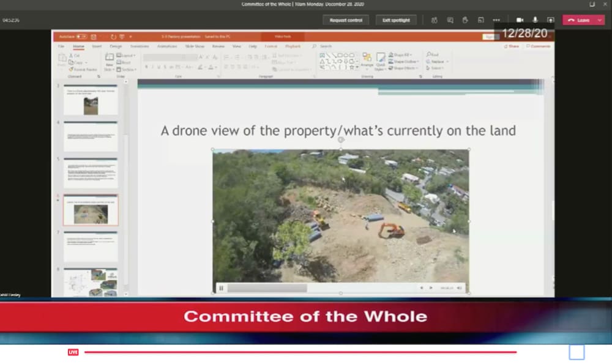Open the Slide Show tab

tap(195, 46)
